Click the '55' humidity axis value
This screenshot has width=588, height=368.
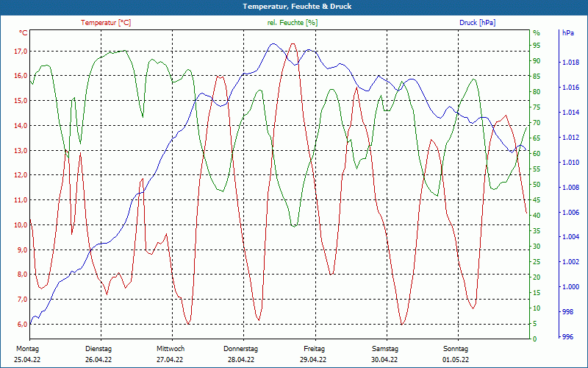click(x=537, y=169)
